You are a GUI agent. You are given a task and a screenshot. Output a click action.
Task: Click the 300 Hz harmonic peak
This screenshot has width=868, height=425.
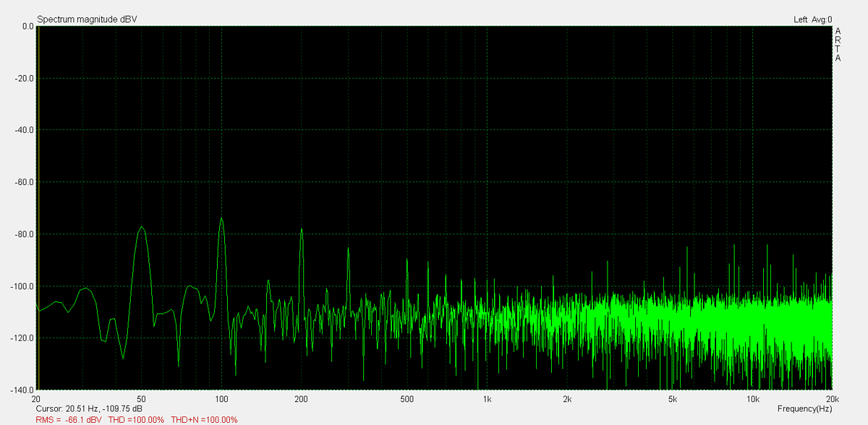(x=348, y=249)
